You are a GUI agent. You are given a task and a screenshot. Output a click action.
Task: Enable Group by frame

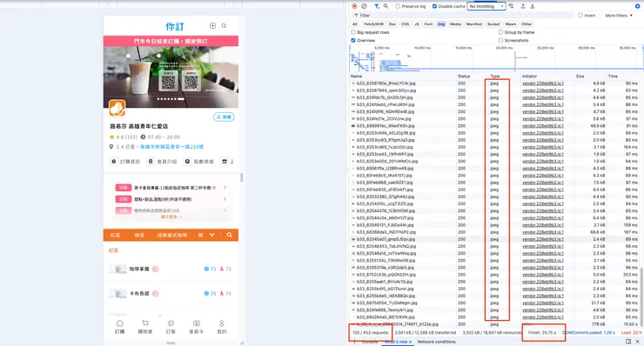pyautogui.click(x=500, y=32)
